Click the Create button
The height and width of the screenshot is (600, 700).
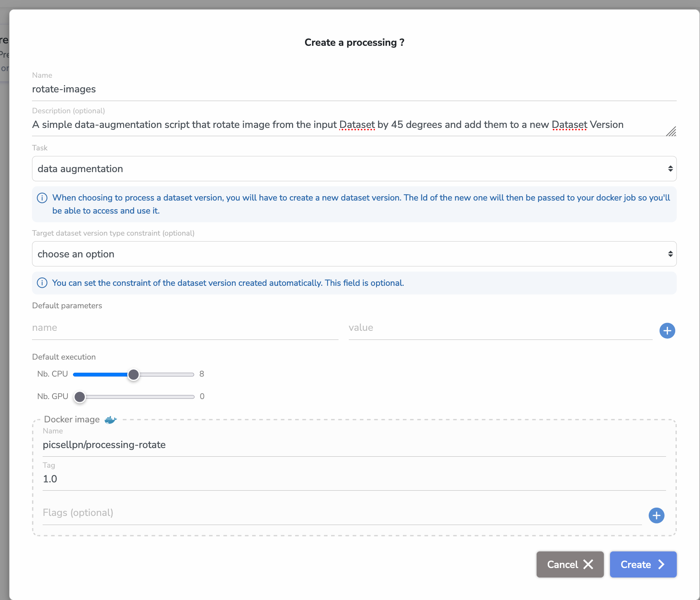click(643, 564)
